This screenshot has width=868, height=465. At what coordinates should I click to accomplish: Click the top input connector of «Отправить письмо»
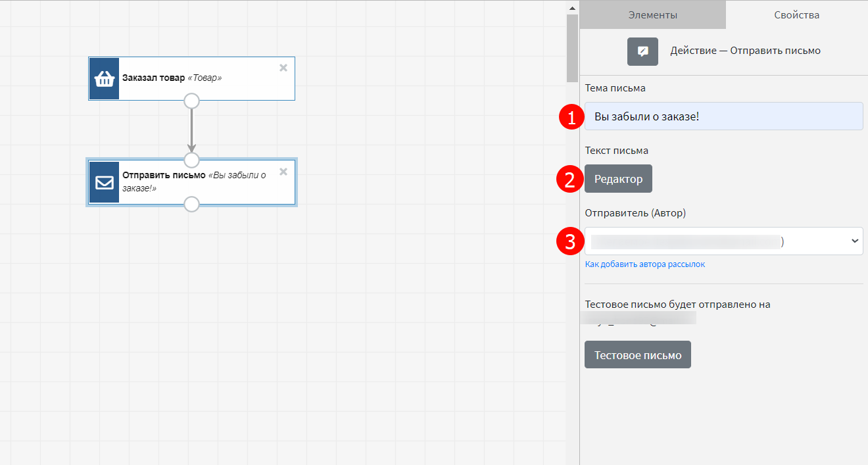click(191, 160)
